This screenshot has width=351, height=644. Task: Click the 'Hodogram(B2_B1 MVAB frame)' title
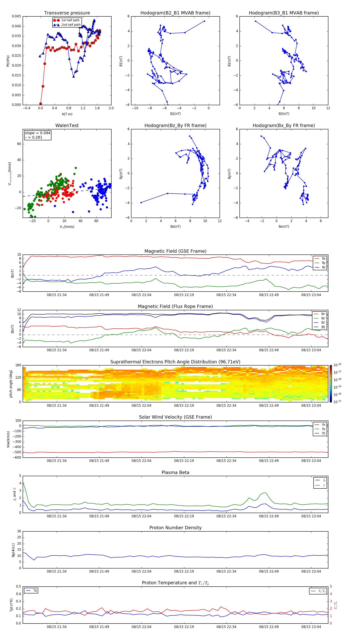[x=175, y=13]
